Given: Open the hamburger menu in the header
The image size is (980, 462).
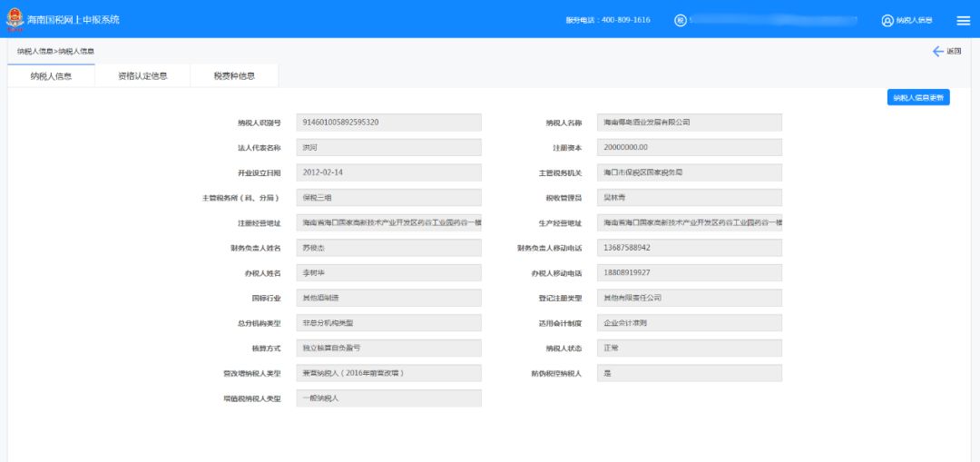Looking at the screenshot, I should click(963, 20).
